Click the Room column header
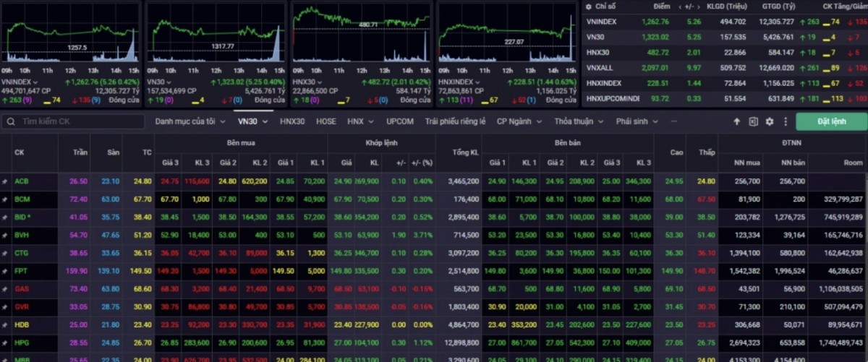868x362 pixels. [854, 163]
